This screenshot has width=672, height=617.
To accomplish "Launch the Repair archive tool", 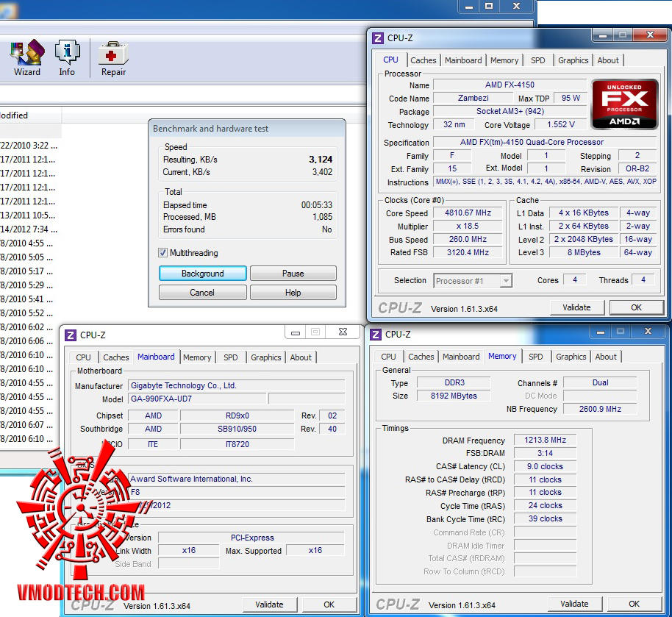I will point(113,59).
